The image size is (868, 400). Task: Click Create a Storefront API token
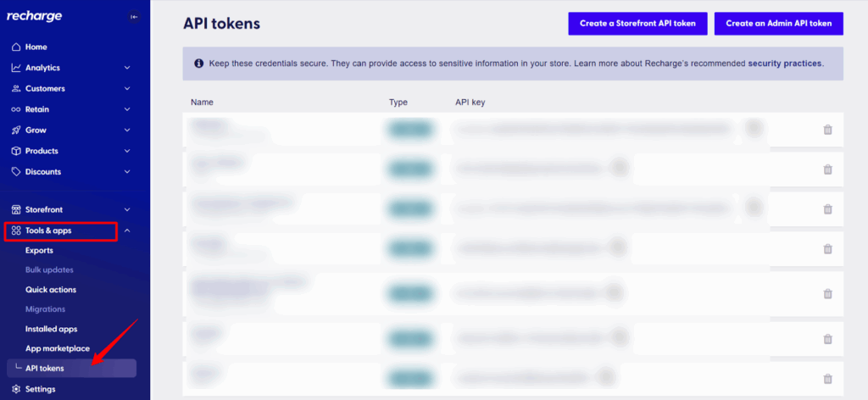click(637, 24)
